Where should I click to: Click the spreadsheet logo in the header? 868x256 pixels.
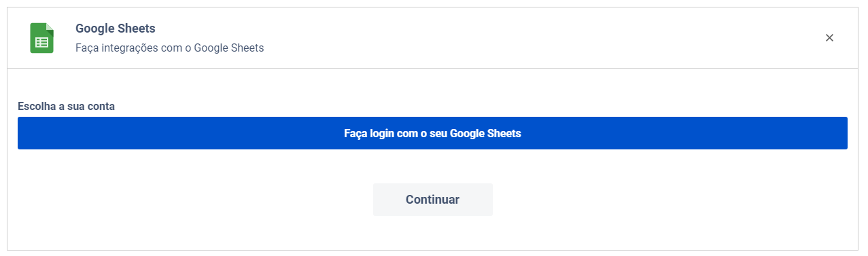point(42,38)
